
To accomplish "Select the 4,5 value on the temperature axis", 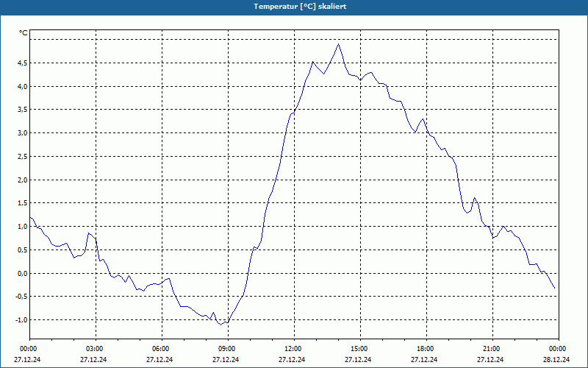I will pos(22,63).
